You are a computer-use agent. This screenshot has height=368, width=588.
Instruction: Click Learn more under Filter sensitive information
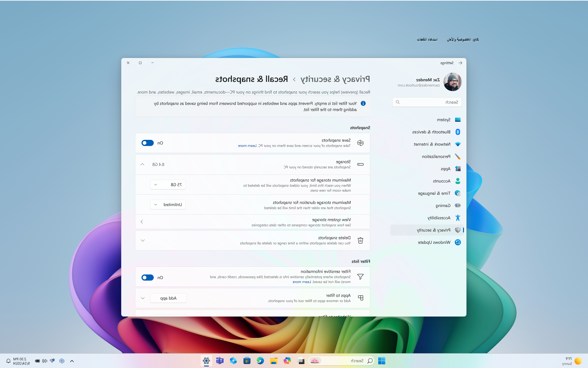tap(302, 282)
